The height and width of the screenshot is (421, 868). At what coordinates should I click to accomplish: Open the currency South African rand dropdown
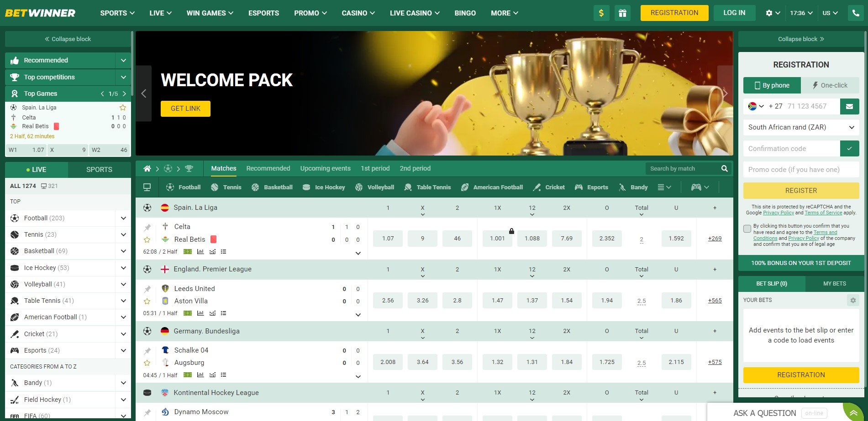801,127
